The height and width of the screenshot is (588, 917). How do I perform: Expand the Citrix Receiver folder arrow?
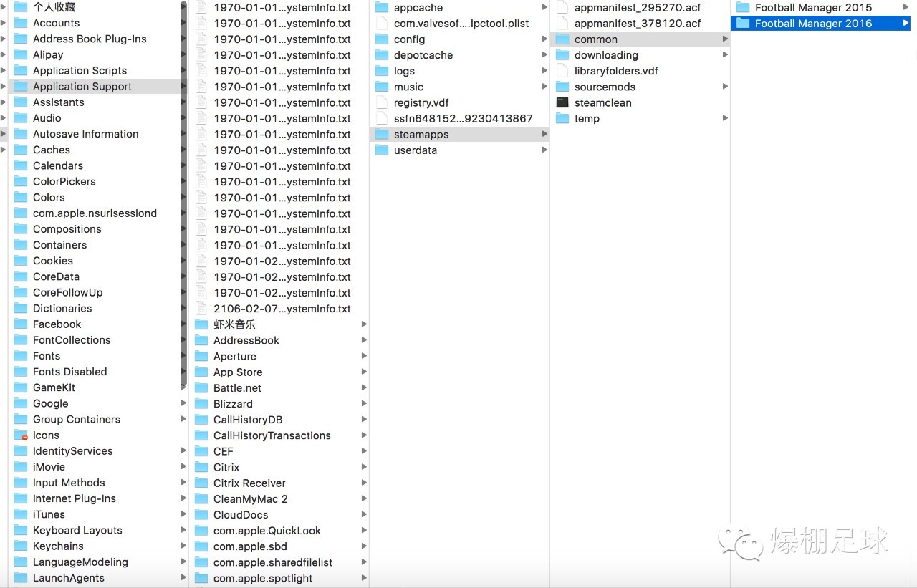(364, 483)
